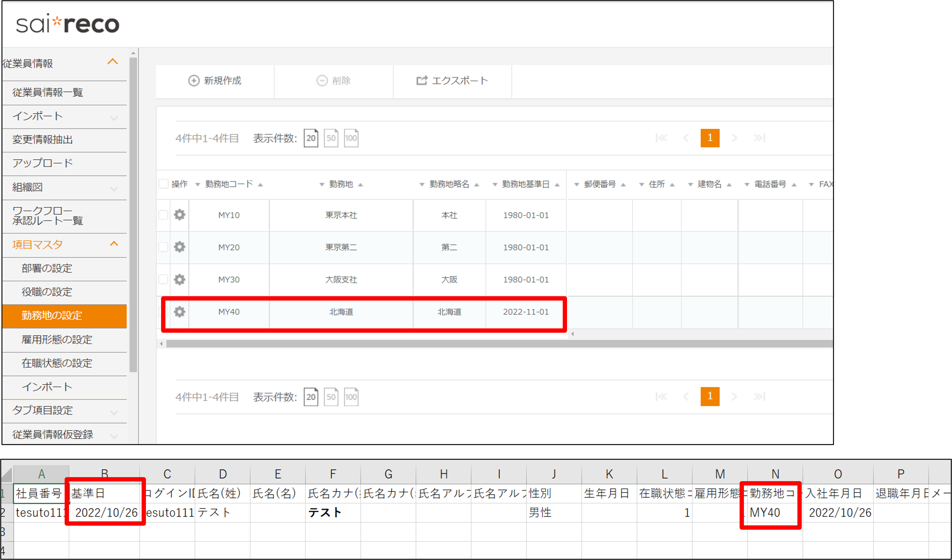Click the sidebar vertical scrollbar
This screenshot has height=560, width=952.
point(133,215)
